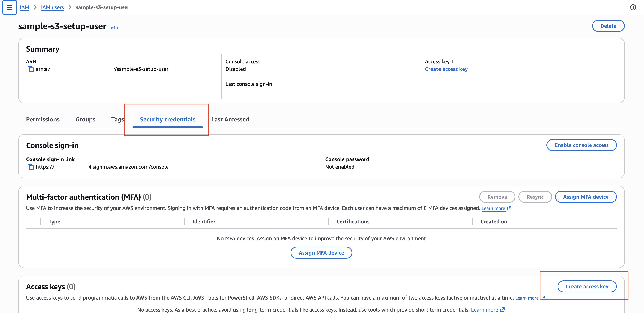
Task: Open short term credentials Learn more link
Action: (x=488, y=310)
